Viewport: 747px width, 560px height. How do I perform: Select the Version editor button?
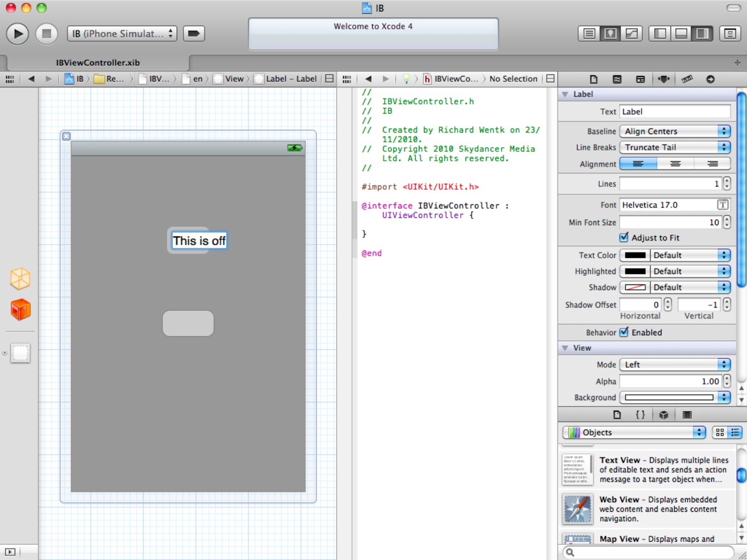coord(632,34)
